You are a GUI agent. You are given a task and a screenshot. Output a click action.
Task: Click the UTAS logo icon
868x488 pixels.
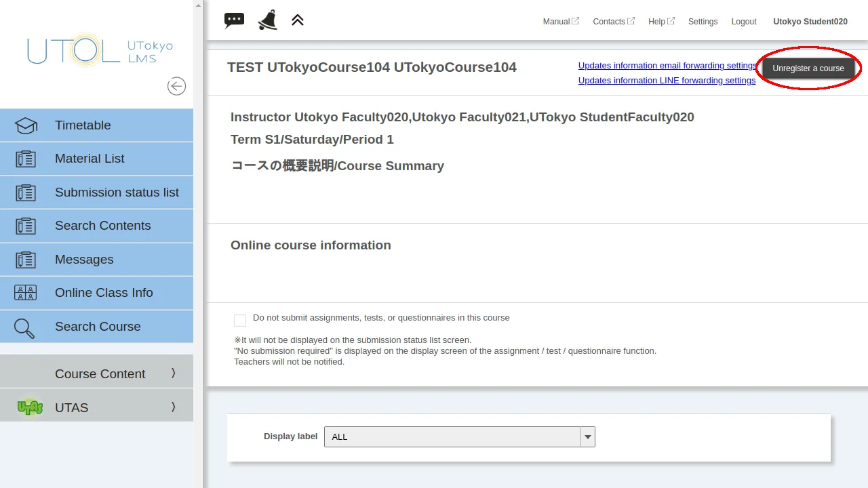[30, 407]
